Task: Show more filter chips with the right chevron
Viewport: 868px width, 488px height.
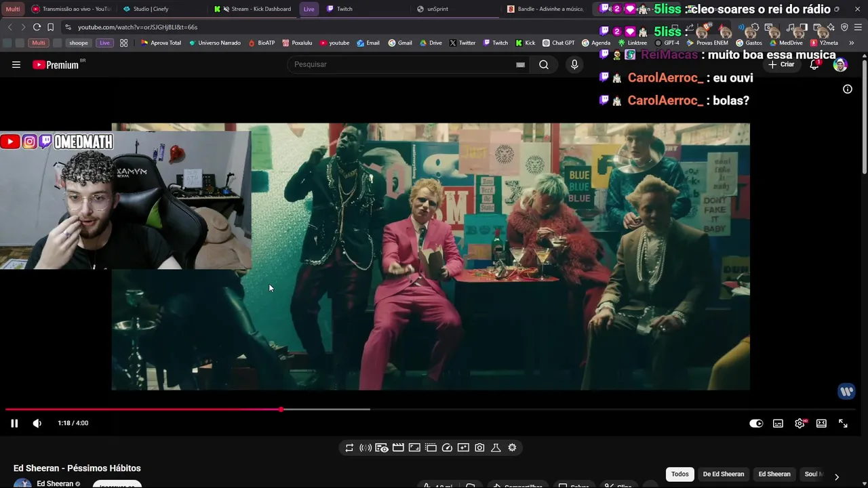Action: pyautogui.click(x=836, y=476)
